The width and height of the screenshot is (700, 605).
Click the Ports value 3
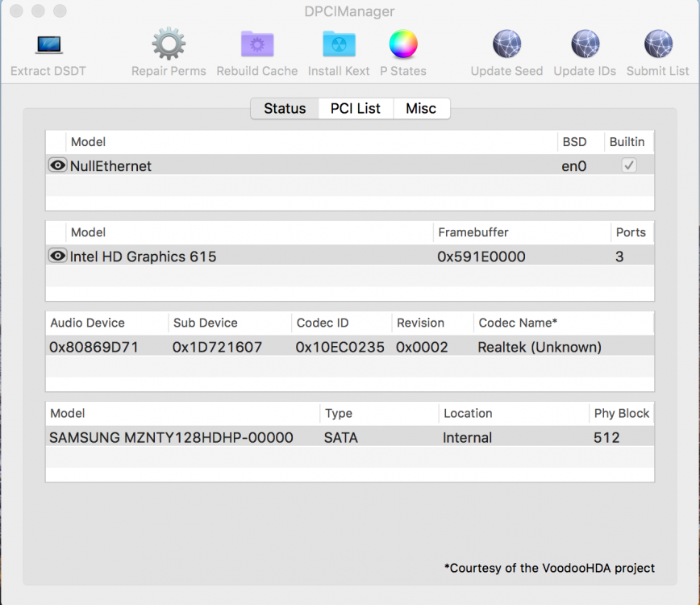click(619, 257)
